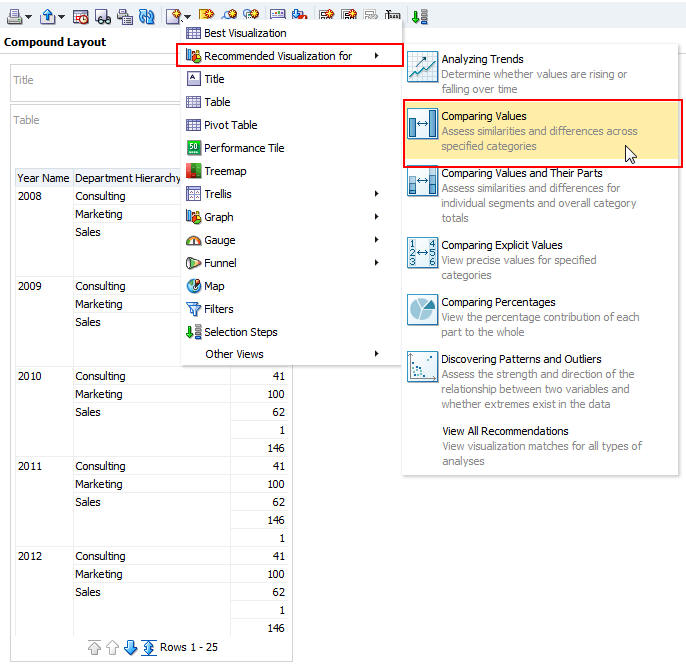Click the Print and export options icon
This screenshot has width=686, height=664.
point(125,16)
